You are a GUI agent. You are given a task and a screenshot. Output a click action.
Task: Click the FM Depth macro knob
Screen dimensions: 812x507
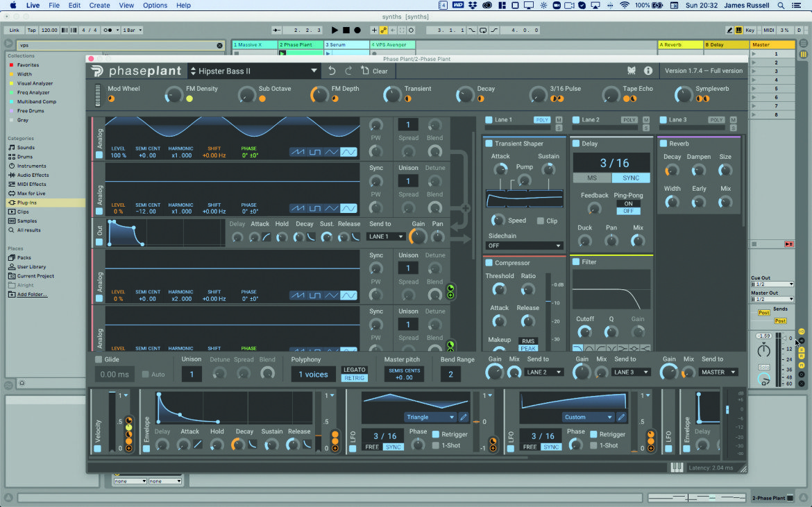[319, 94]
